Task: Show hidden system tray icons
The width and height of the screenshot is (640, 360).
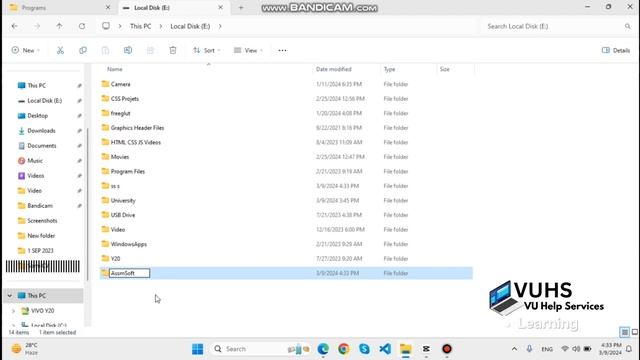Action: [514, 349]
